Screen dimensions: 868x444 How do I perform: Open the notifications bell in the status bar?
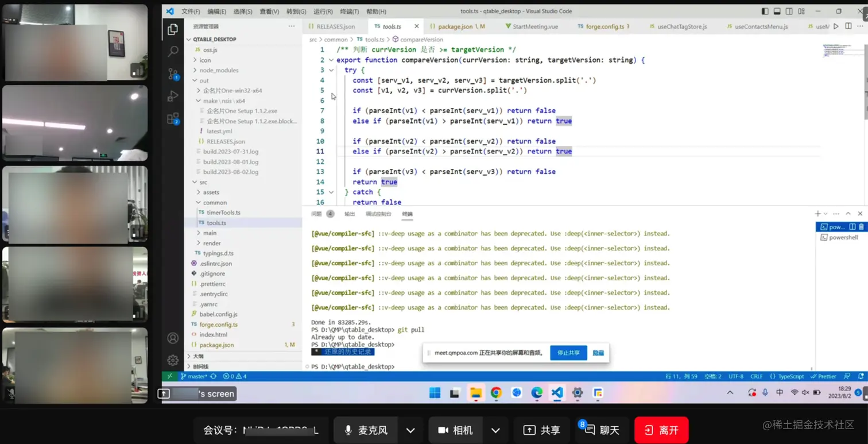click(x=861, y=376)
